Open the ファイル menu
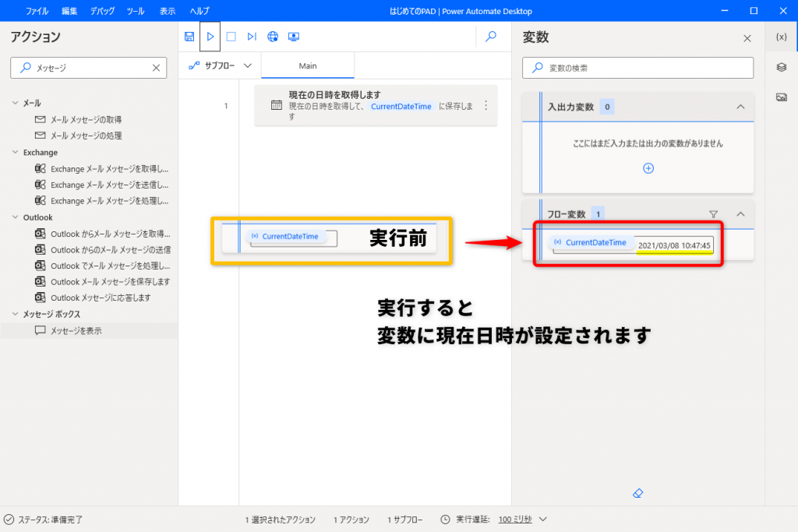 37,11
